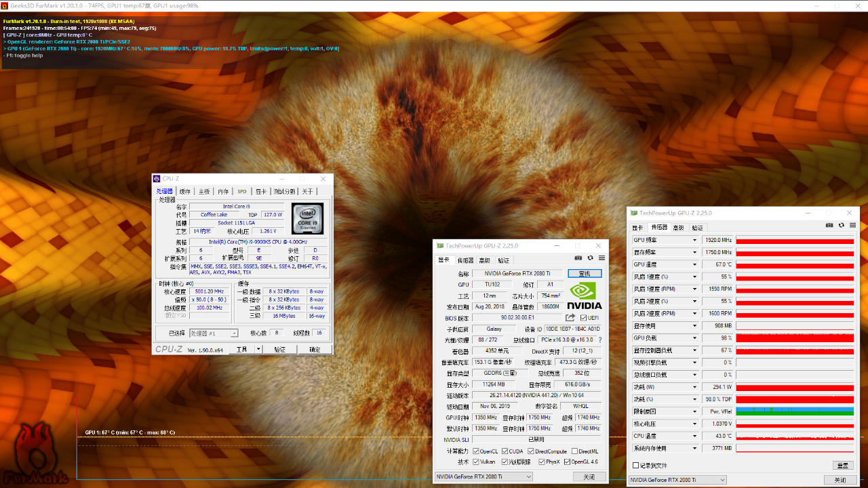The image size is (868, 488).
Task: Click the bus interface question mark icon
Action: 599,340
